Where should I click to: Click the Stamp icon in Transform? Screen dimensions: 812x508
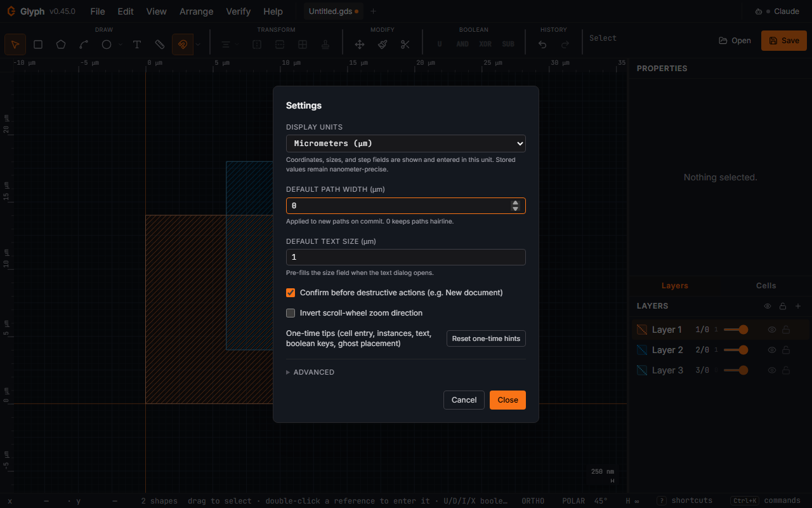(325, 44)
